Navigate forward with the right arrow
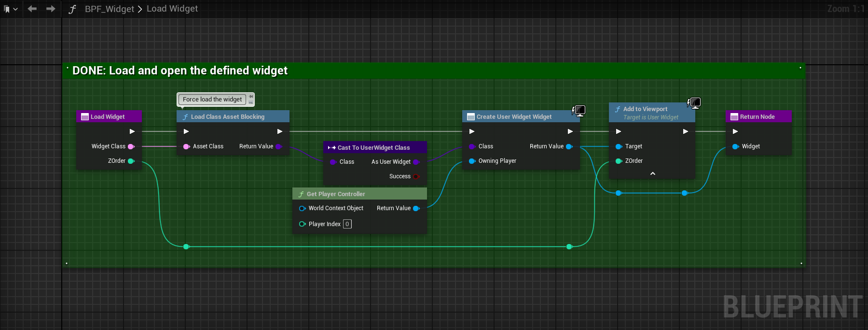 [51, 9]
